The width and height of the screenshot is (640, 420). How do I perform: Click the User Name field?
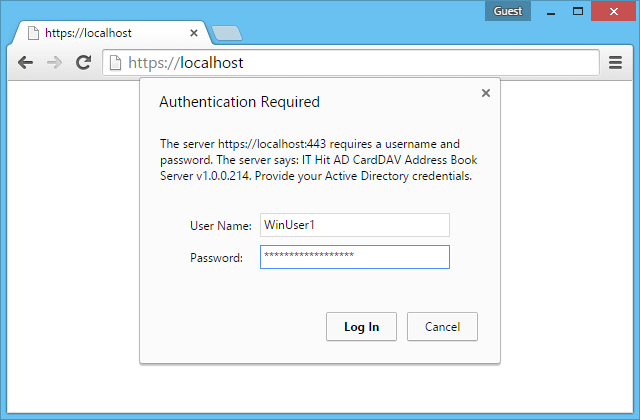pos(355,225)
